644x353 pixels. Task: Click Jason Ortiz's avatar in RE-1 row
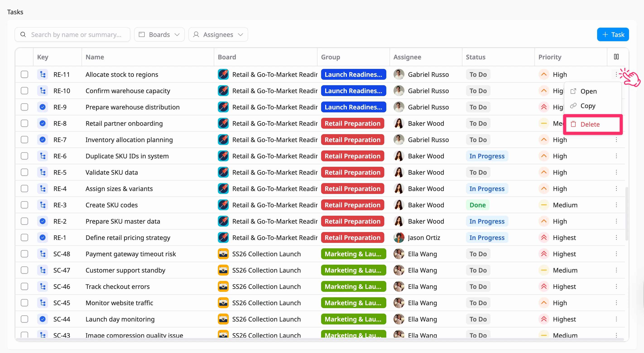[399, 238]
